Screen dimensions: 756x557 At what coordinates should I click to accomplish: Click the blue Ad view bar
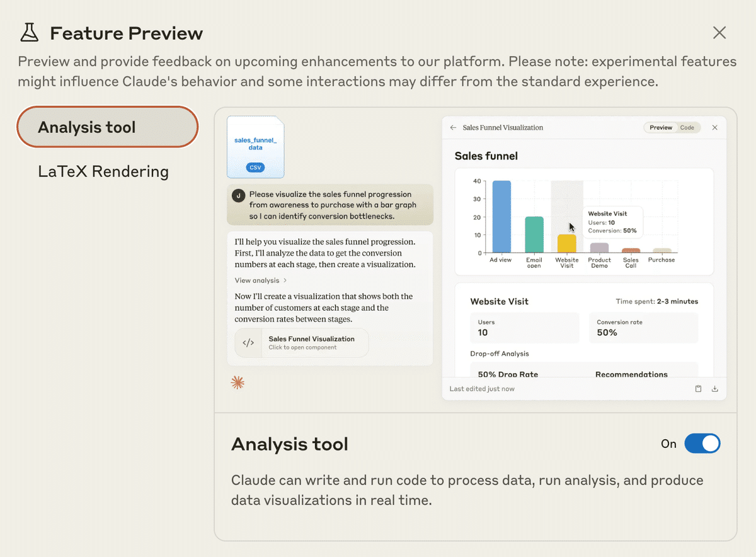click(x=501, y=217)
